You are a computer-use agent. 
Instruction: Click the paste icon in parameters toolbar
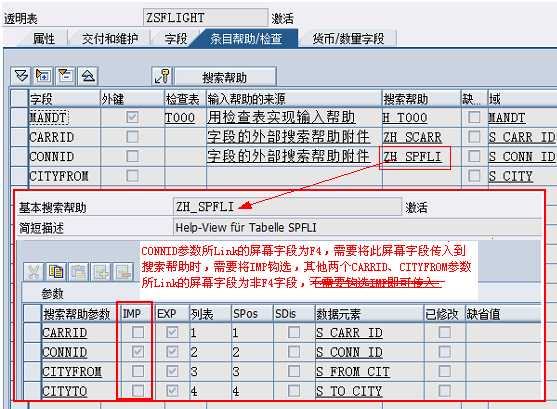point(79,272)
